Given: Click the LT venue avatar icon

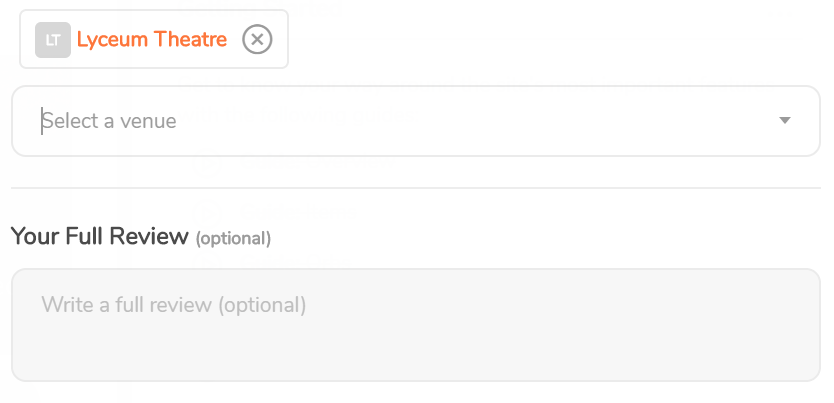Looking at the screenshot, I should point(53,40).
